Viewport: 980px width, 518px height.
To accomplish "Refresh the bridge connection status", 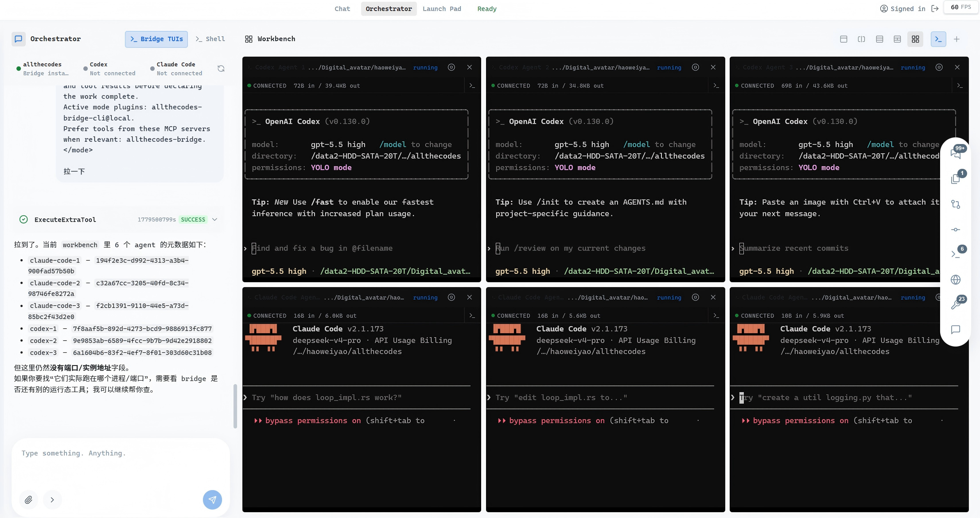I will pyautogui.click(x=221, y=69).
